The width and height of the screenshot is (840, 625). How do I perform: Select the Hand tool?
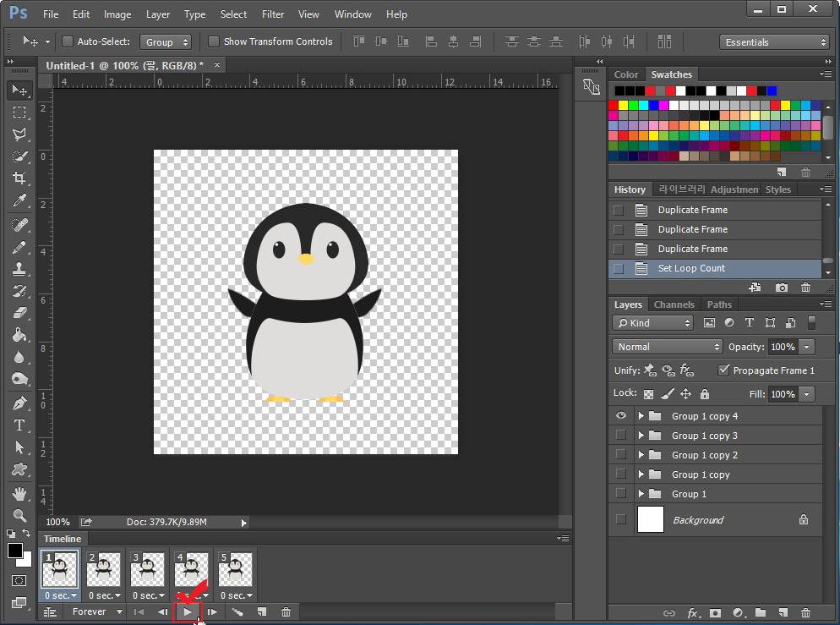click(x=19, y=493)
